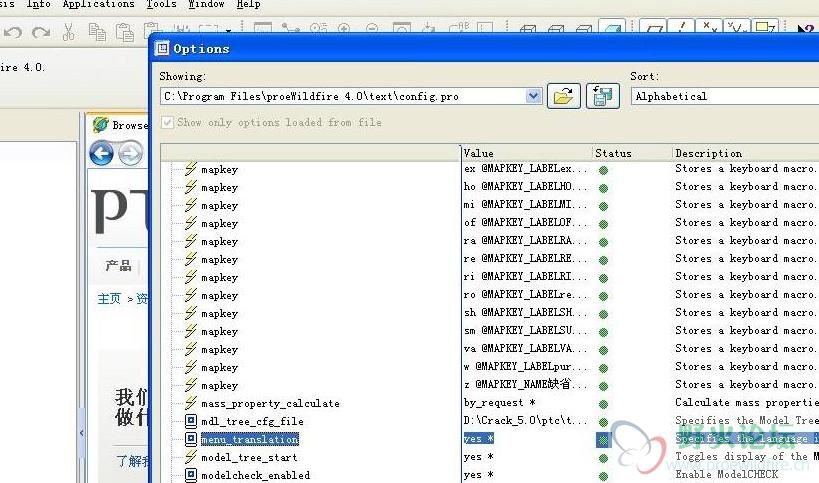Click the value 'z @MAPKEY_NAME缺省...'

tap(525, 384)
